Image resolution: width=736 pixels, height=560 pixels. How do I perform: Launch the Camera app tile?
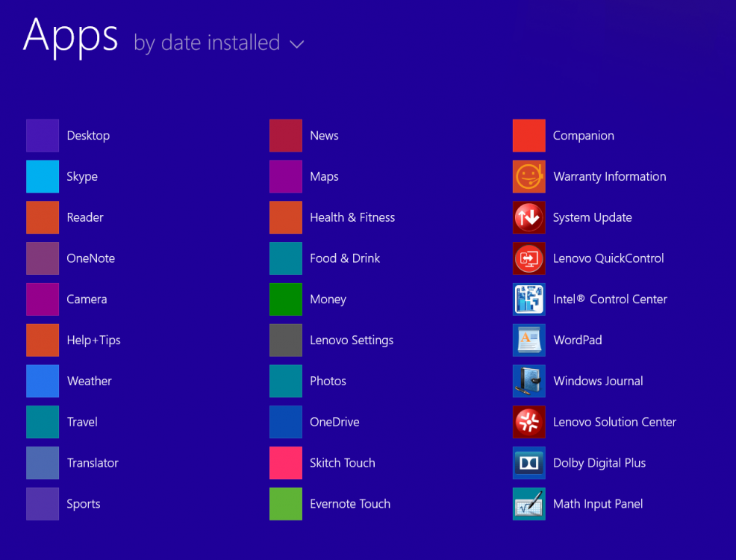[43, 299]
